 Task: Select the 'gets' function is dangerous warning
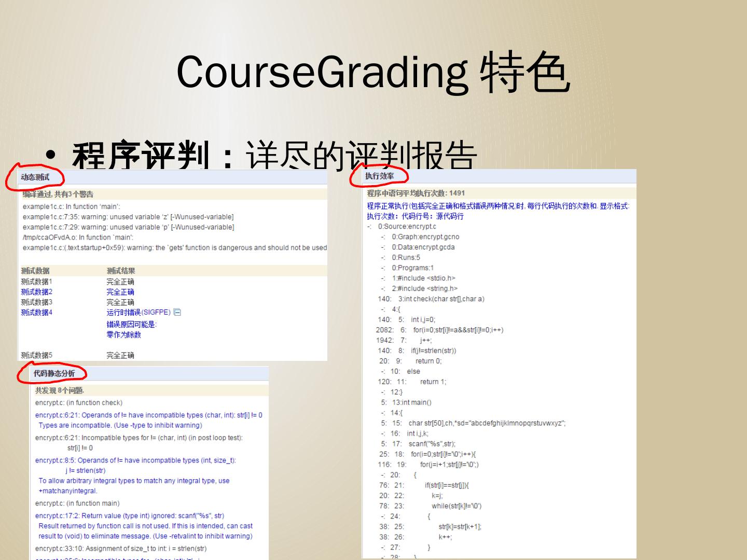click(x=175, y=248)
